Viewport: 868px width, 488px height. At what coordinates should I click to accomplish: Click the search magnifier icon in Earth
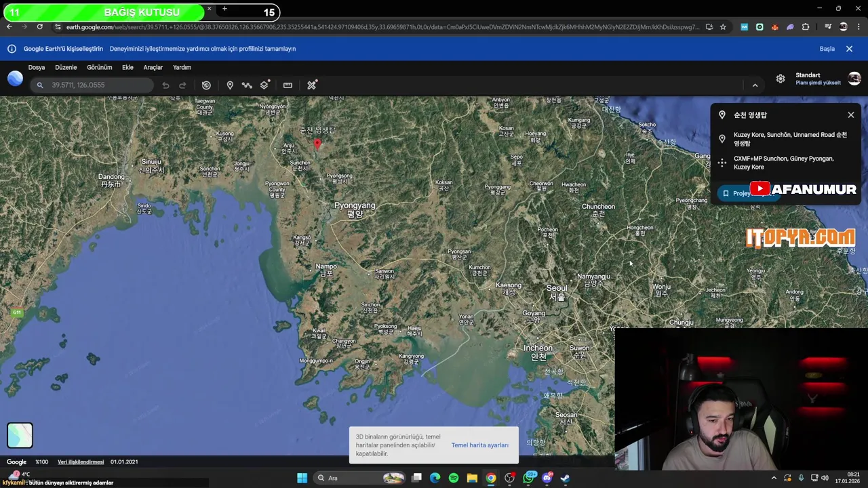40,85
